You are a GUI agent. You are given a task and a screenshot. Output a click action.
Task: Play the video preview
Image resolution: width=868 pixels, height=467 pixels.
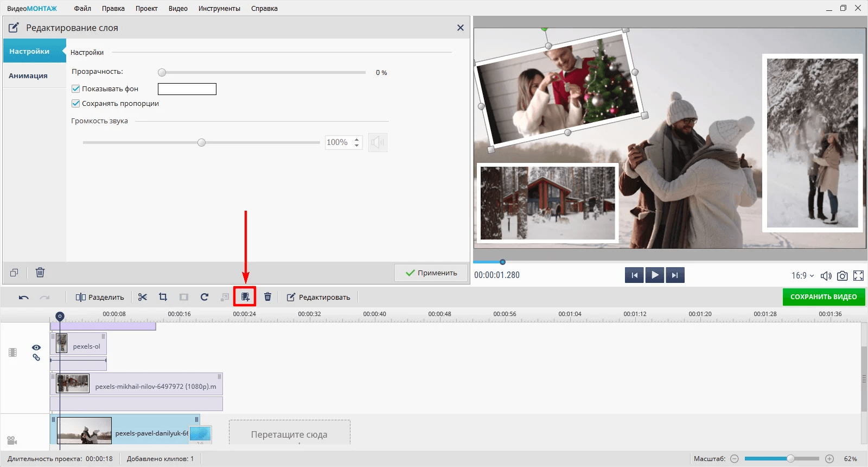click(655, 275)
